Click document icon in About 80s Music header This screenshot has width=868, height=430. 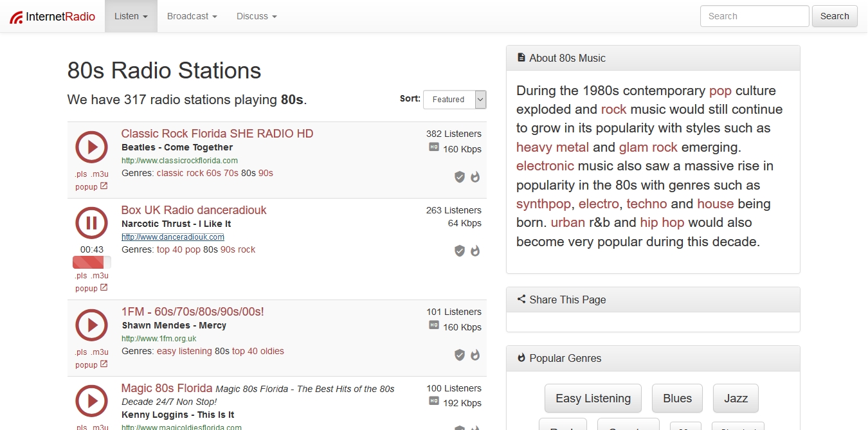pos(521,58)
